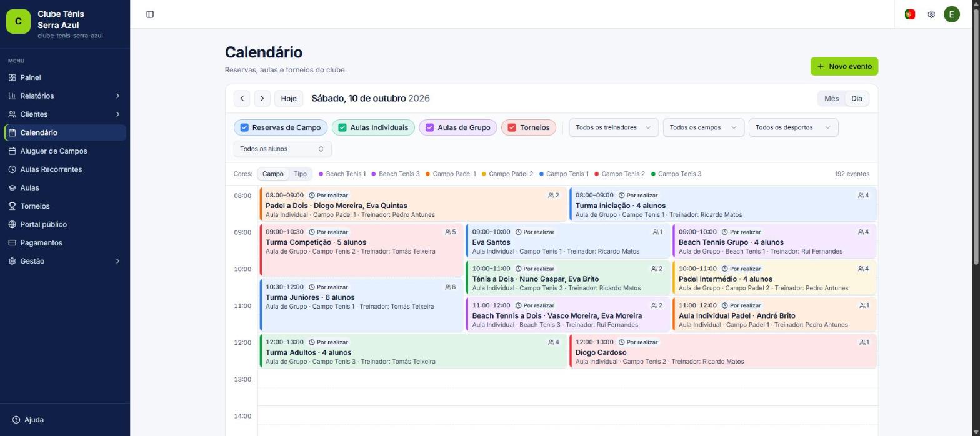Switch language via Portuguese flag icon
The height and width of the screenshot is (436, 980).
click(x=910, y=14)
